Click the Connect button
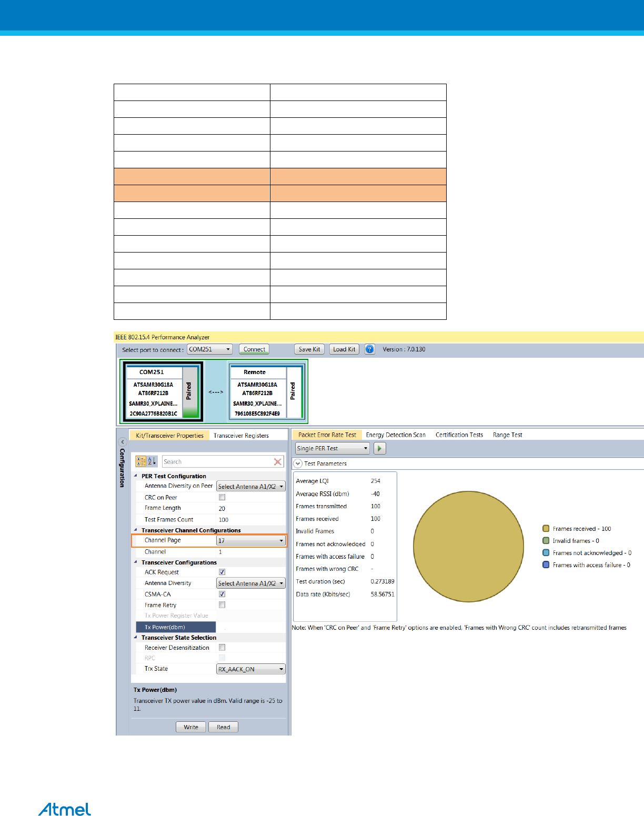644x816 pixels. [255, 349]
